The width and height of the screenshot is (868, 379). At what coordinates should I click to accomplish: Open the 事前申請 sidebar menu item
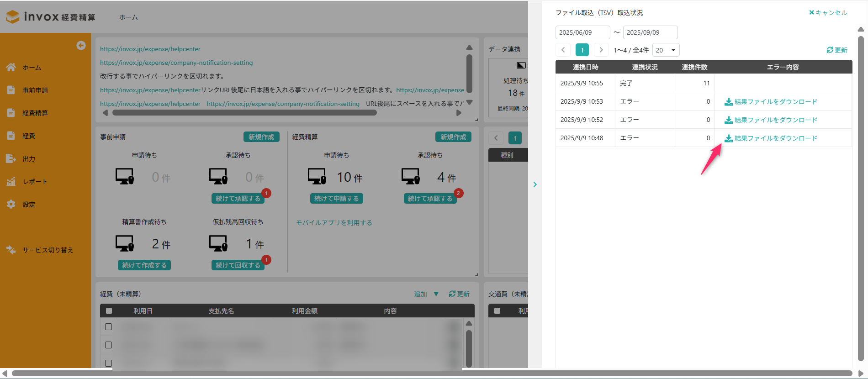tap(35, 90)
